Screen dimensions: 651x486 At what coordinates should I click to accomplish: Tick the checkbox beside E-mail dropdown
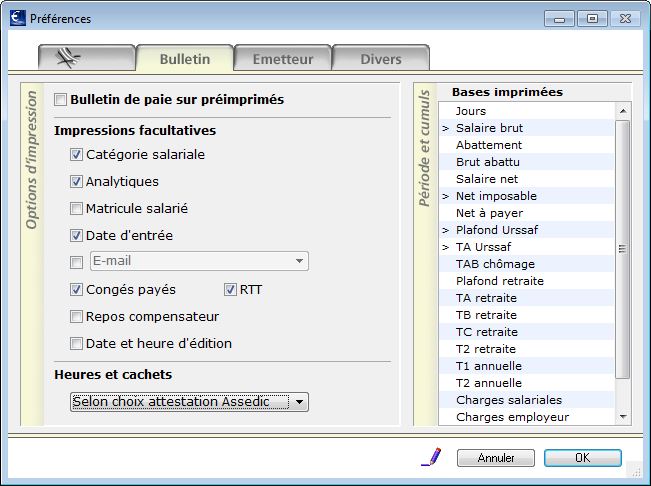(x=76, y=262)
